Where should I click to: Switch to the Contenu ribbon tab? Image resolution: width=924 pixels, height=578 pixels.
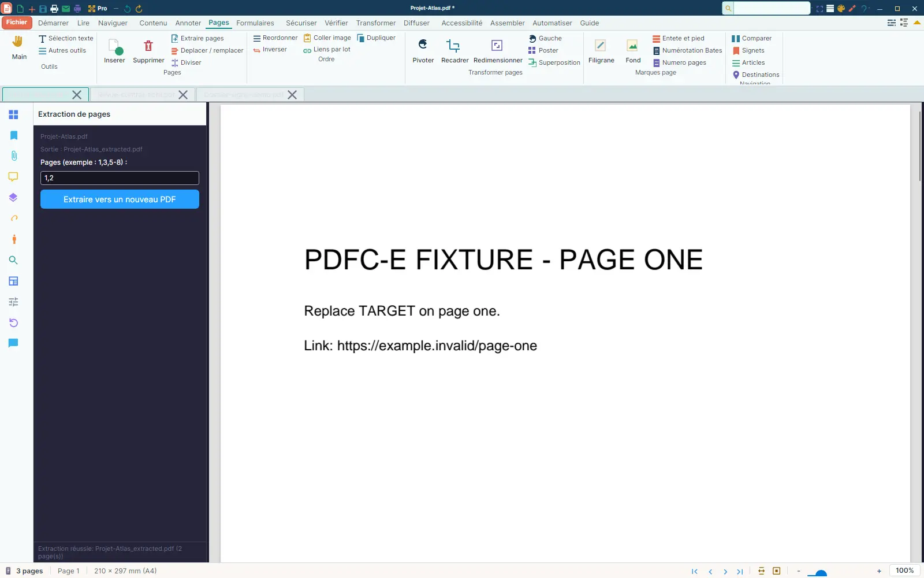tap(153, 23)
